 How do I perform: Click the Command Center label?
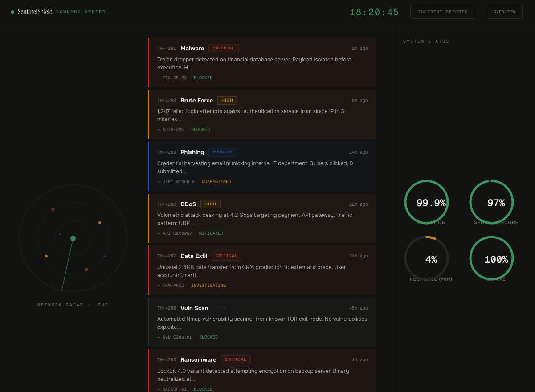click(81, 12)
